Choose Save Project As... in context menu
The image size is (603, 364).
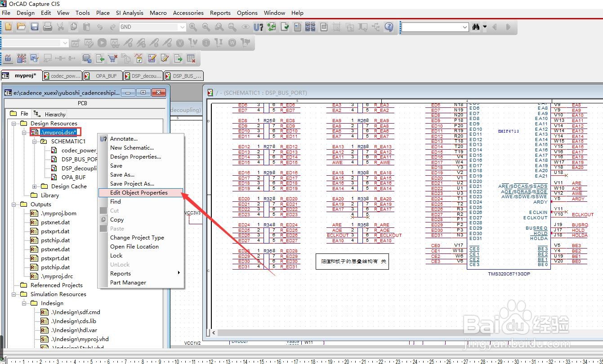tap(141, 183)
